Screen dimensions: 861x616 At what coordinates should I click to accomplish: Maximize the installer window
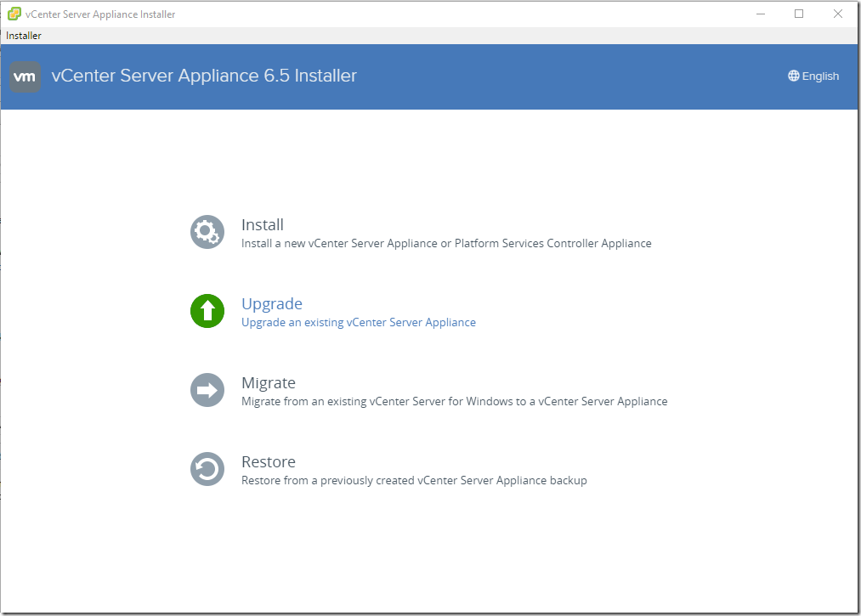[799, 14]
